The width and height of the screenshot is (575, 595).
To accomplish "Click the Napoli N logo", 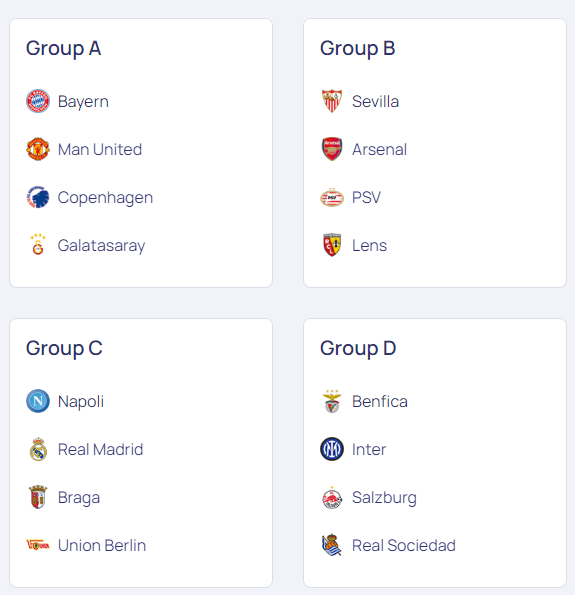I will [x=38, y=401].
